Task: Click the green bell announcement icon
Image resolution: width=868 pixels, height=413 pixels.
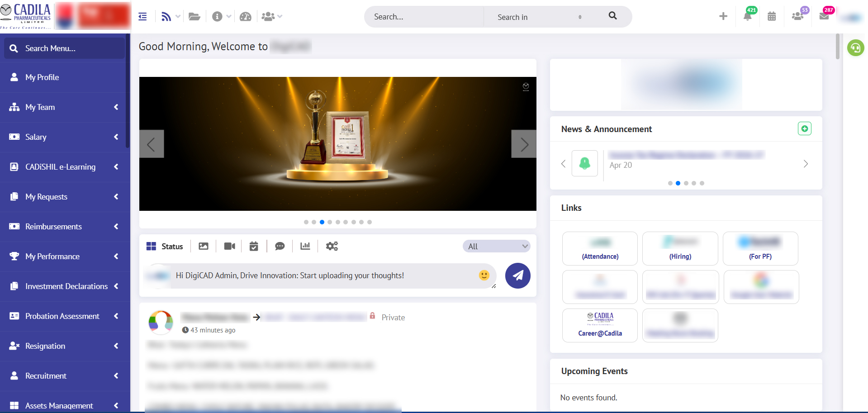Action: [x=584, y=163]
